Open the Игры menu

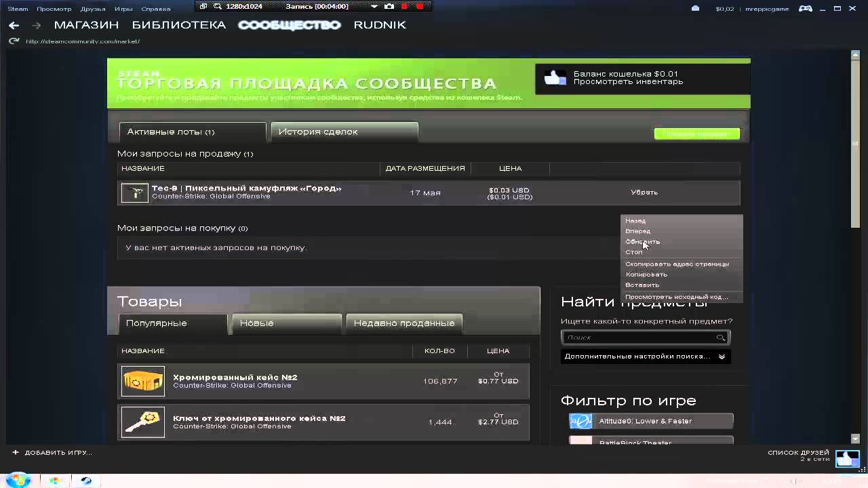[123, 9]
